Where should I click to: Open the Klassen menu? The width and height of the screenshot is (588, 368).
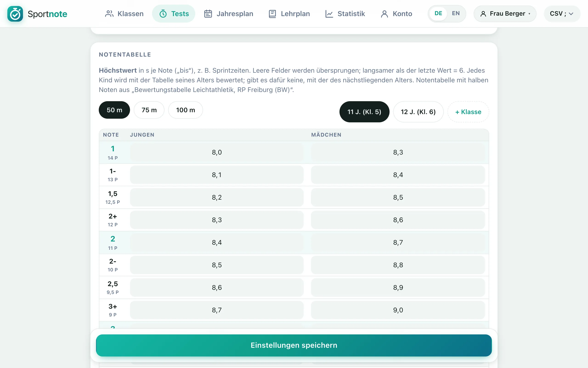point(124,14)
